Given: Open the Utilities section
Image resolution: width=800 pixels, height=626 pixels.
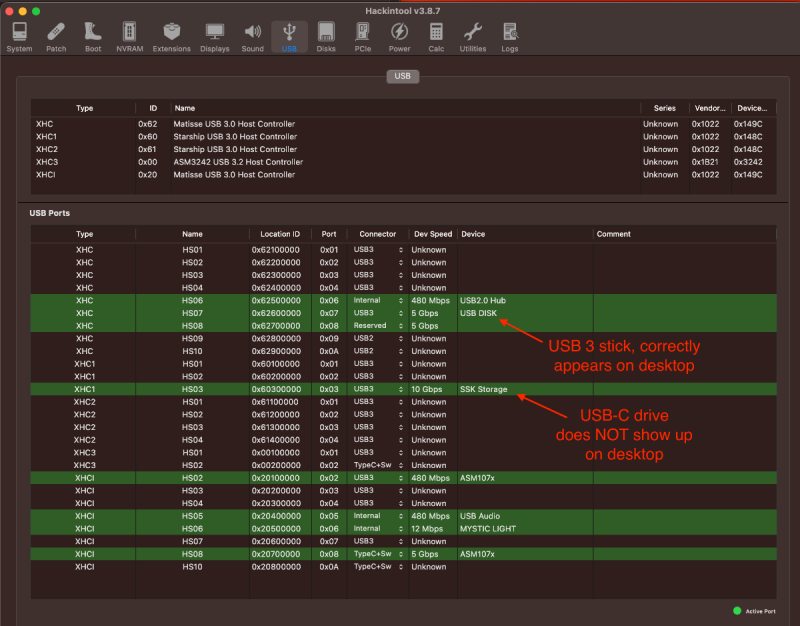Looking at the screenshot, I should (473, 35).
